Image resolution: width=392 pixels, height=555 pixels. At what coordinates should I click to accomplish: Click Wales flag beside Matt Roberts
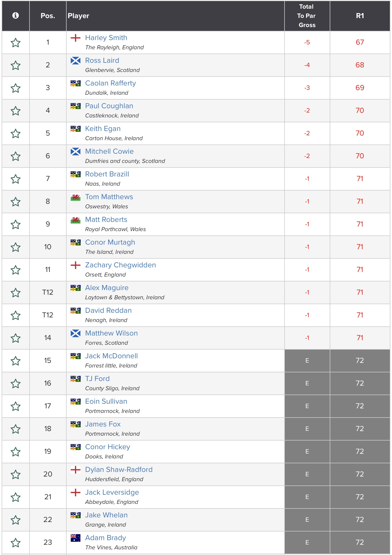(76, 220)
